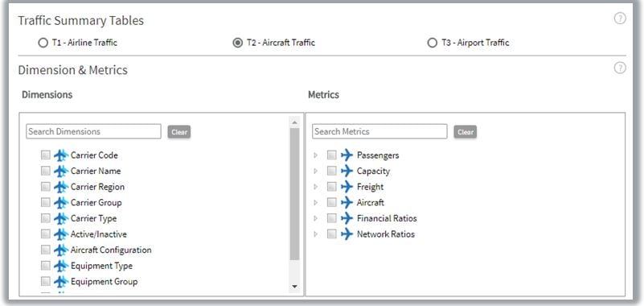The width and height of the screenshot is (644, 306).
Task: Click the Dimensions list scrollbar down arrow
Action: click(294, 287)
